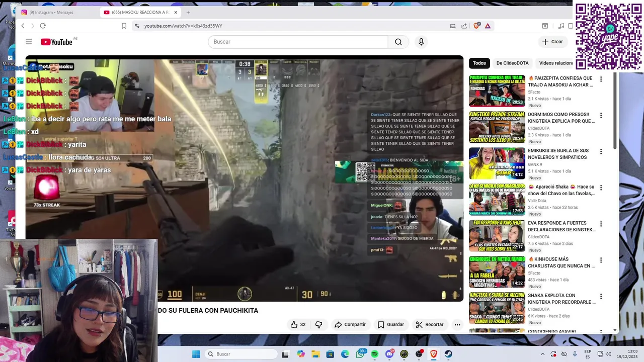Open options for EMIKUKIS SE BURLA video
644x362 pixels.
click(x=601, y=151)
